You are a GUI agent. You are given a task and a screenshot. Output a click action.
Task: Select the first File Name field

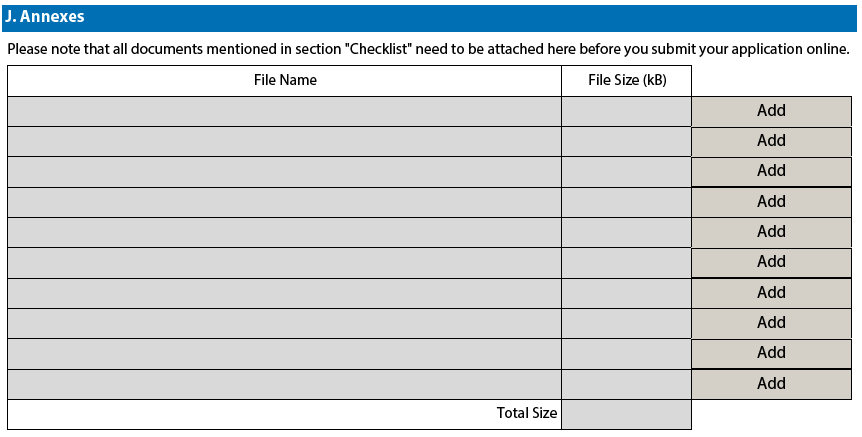click(284, 111)
